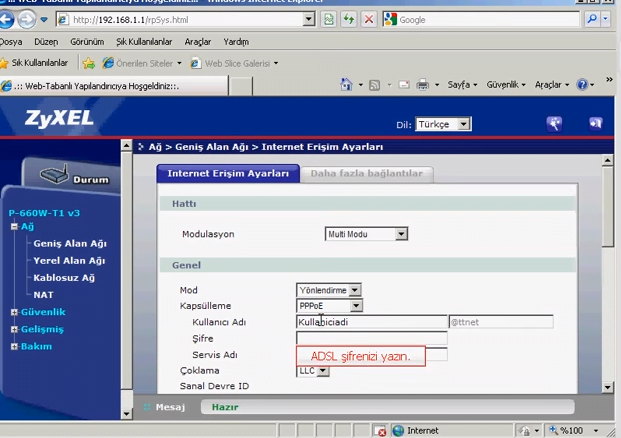Click the add to favorites bar star icon
621x438 pixels.
tap(89, 63)
